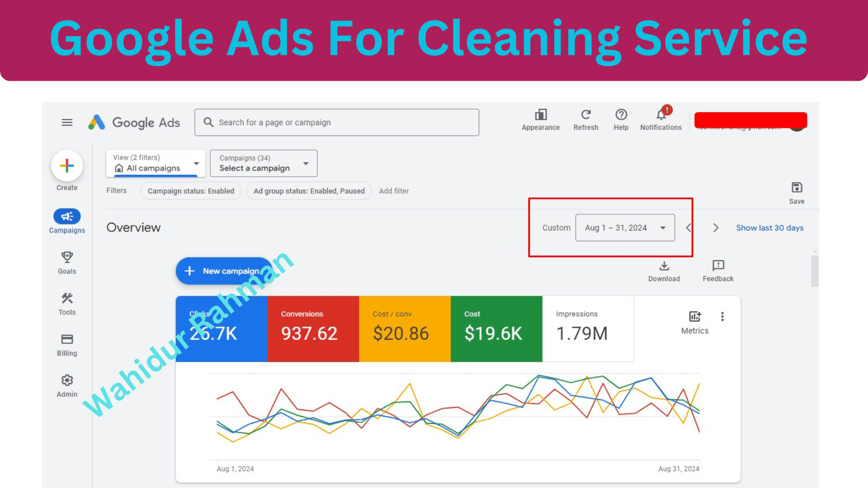Go to the next date range

coord(716,228)
